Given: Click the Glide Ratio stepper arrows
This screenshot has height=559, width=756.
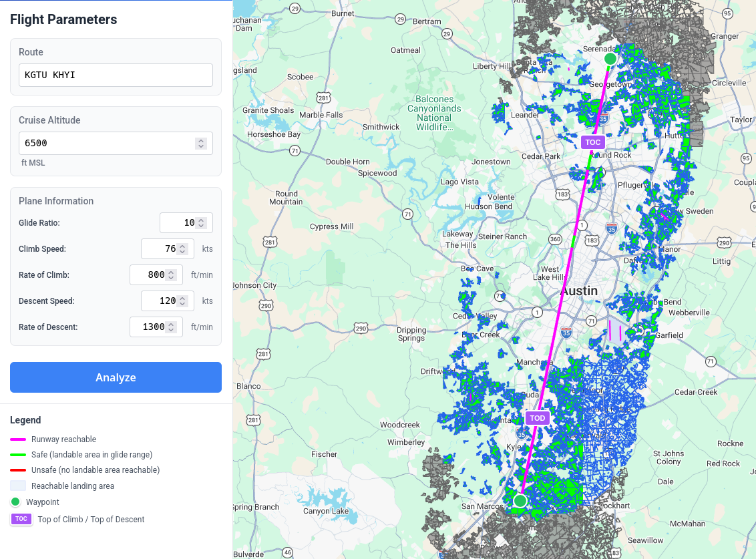Looking at the screenshot, I should click(x=201, y=223).
